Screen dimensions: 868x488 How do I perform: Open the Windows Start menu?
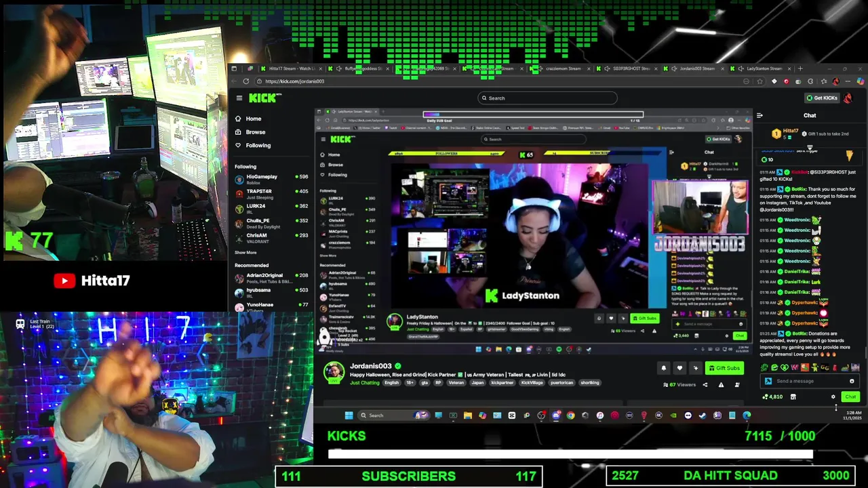point(349,415)
